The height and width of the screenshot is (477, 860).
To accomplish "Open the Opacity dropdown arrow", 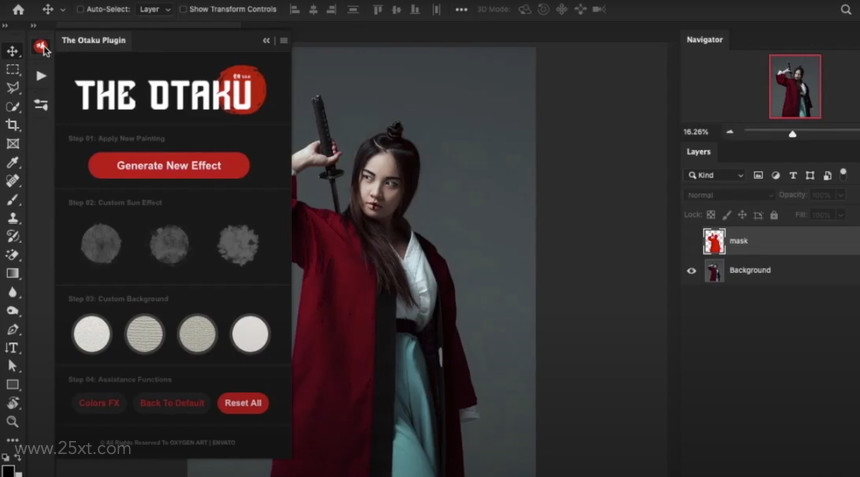I will (x=841, y=195).
